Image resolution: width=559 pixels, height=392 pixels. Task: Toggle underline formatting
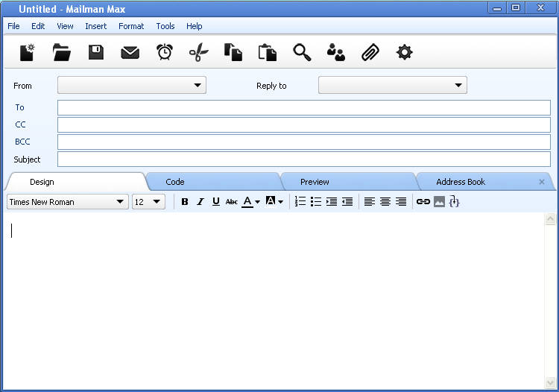tap(215, 202)
